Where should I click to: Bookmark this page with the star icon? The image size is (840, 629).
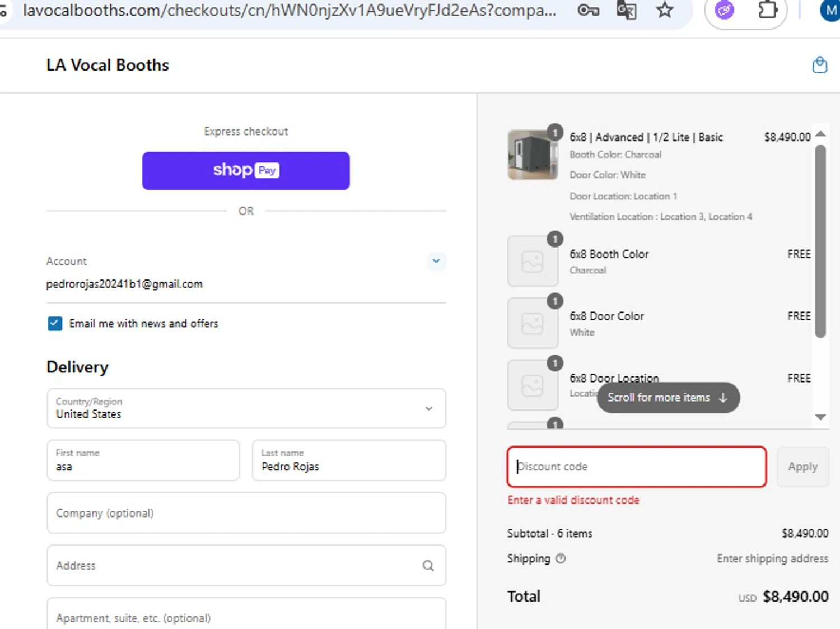665,10
